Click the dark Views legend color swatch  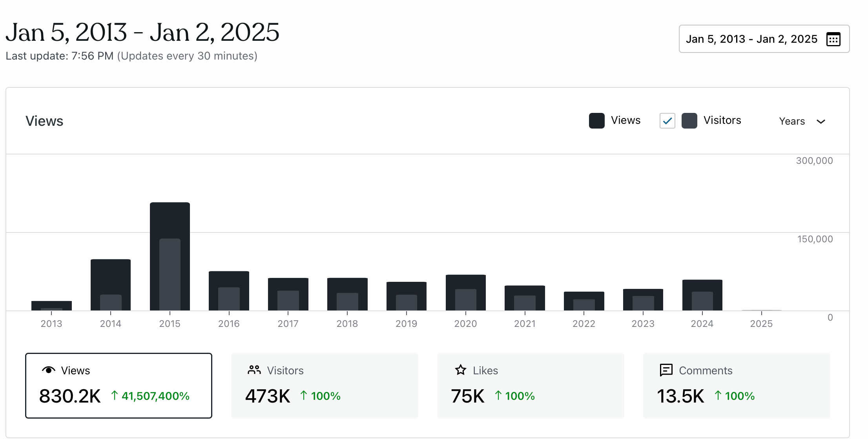coord(596,121)
